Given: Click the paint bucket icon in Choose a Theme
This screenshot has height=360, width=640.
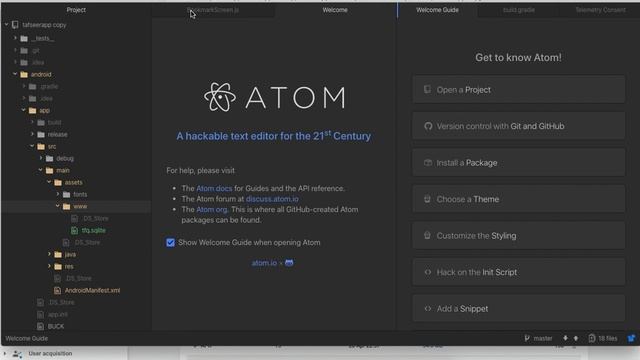Looking at the screenshot, I should click(427, 199).
